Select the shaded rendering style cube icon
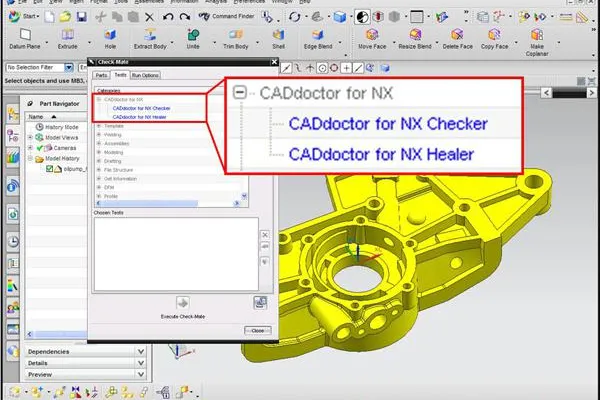Screen dimensions: 600x400 click(339, 17)
